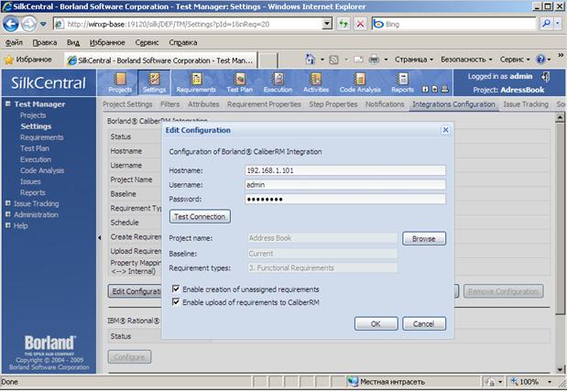
Task: Click the Browse button for project name
Action: tap(424, 239)
